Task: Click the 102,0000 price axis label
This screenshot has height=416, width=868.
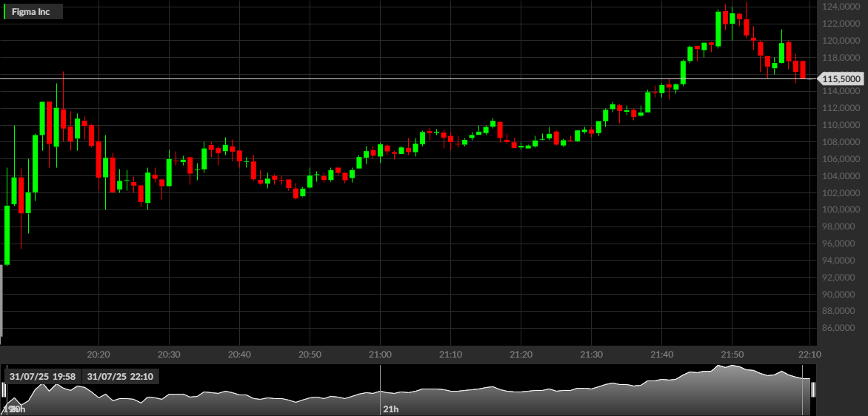Action: [x=841, y=193]
